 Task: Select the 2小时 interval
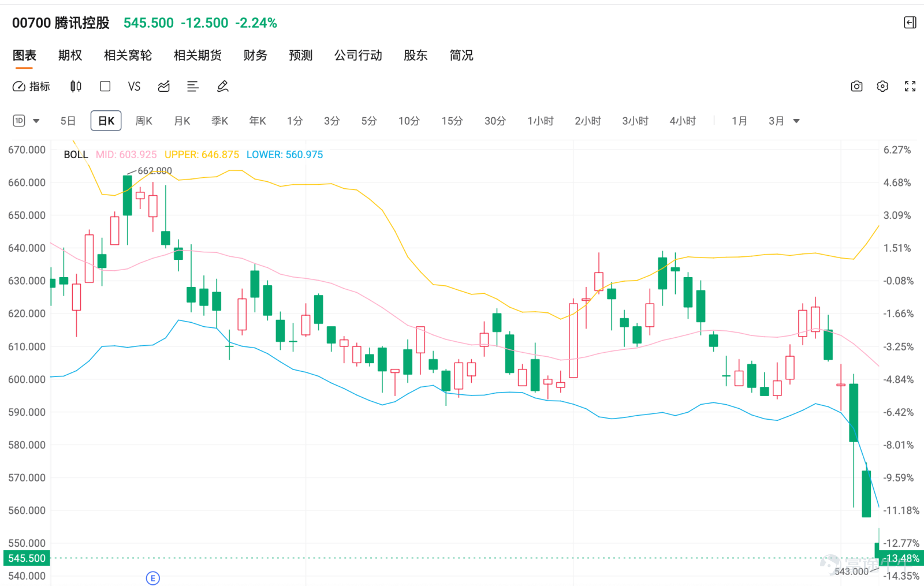[x=588, y=121]
